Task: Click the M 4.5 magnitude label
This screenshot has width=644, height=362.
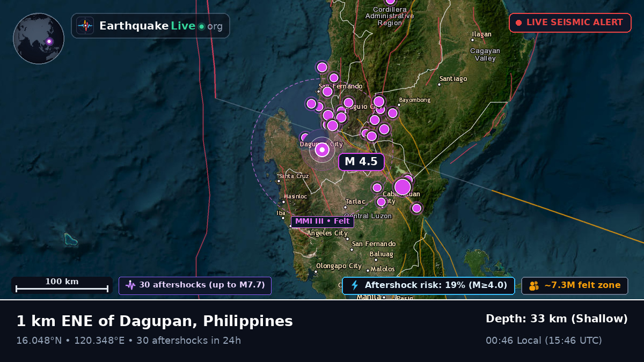Action: (361, 161)
